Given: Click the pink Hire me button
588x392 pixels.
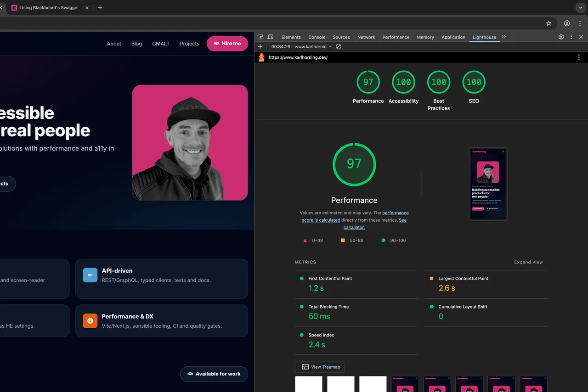Looking at the screenshot, I should point(227,44).
